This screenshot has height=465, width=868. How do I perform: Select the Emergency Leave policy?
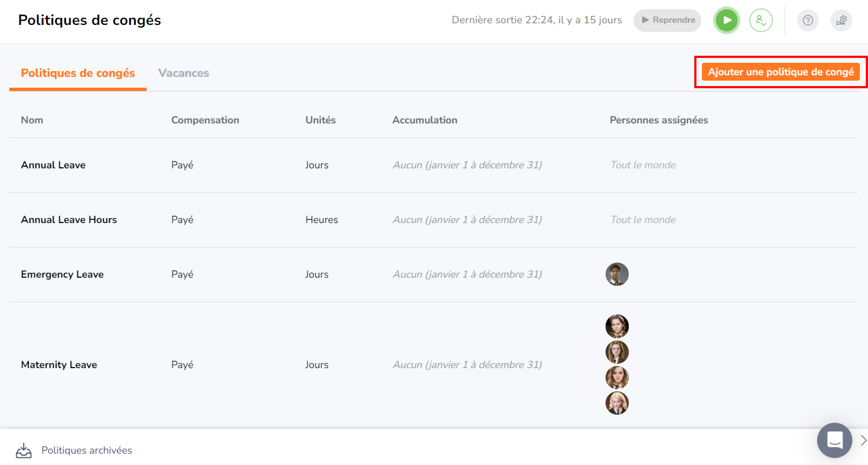click(62, 274)
